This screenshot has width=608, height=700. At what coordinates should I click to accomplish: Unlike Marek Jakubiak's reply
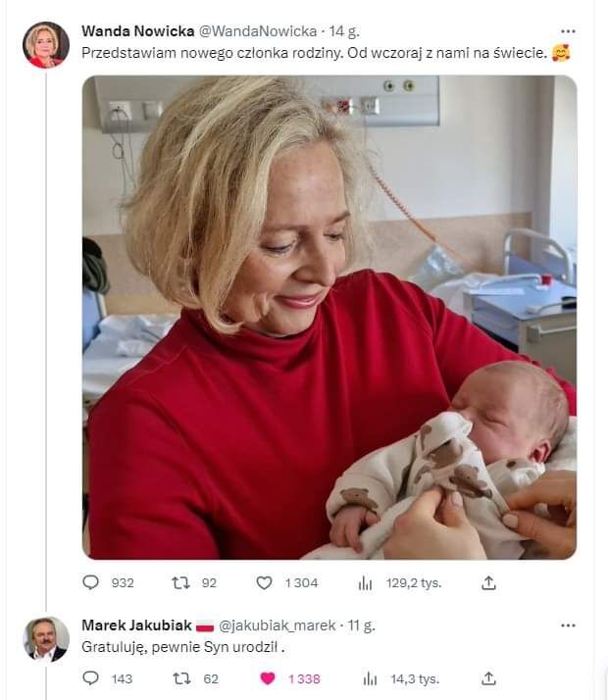[x=267, y=678]
